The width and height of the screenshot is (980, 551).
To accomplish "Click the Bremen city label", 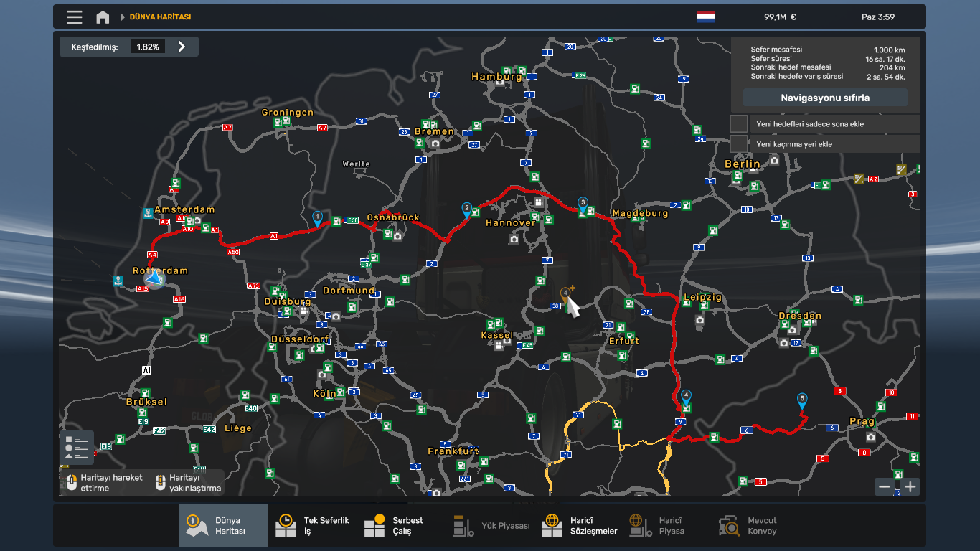I will pos(434,131).
